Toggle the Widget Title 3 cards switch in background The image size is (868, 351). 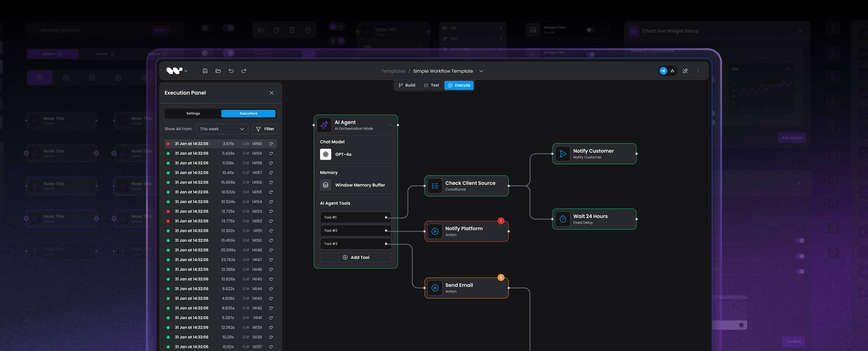click(590, 30)
